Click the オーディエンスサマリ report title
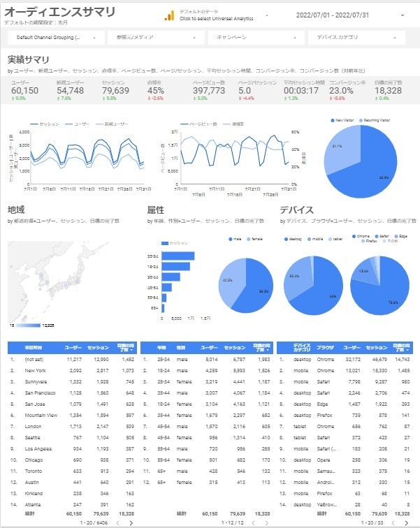 click(x=60, y=12)
